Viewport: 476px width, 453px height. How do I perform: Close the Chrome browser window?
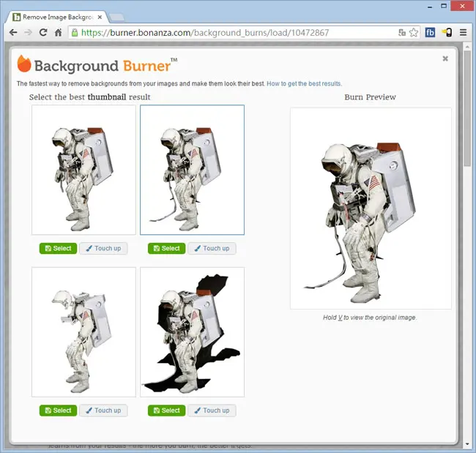(x=462, y=6)
